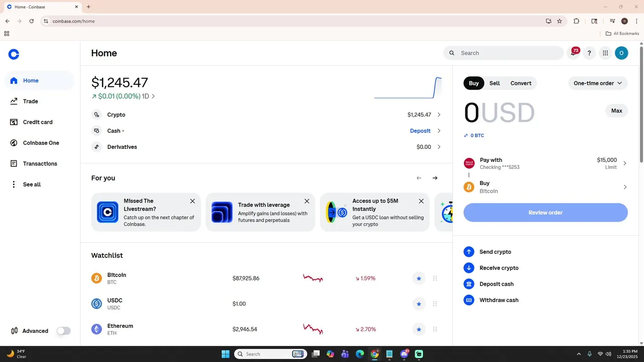Unstar USDC in the watchlist
This screenshot has width=644, height=362.
[x=419, y=304]
